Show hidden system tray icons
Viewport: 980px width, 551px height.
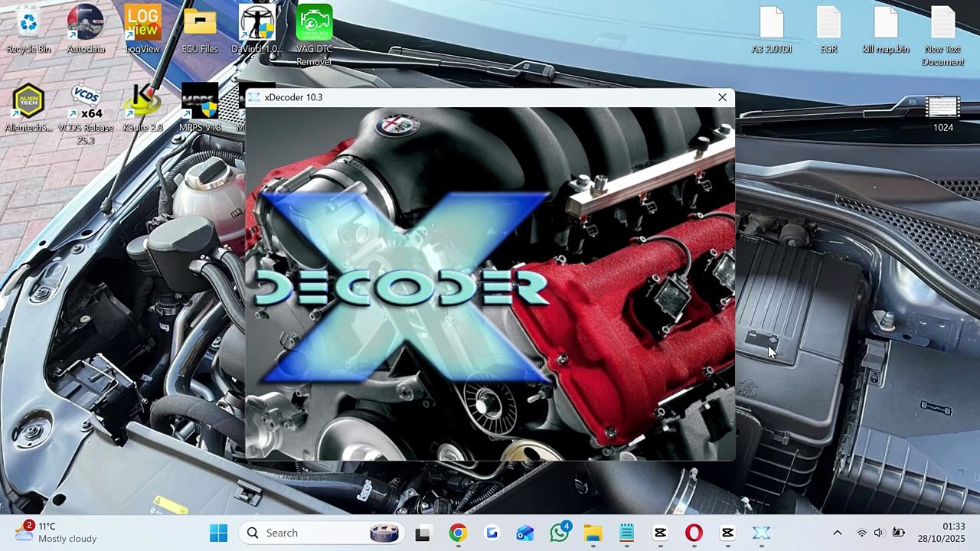pyautogui.click(x=837, y=533)
